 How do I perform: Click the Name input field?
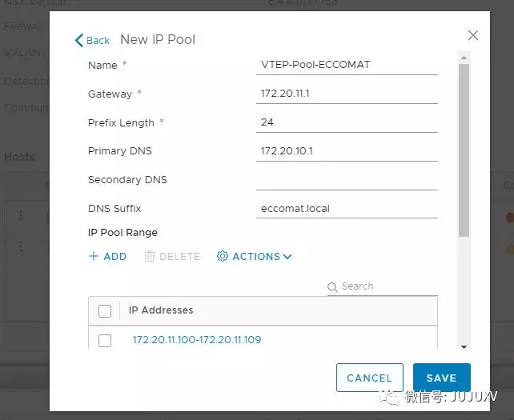point(347,65)
